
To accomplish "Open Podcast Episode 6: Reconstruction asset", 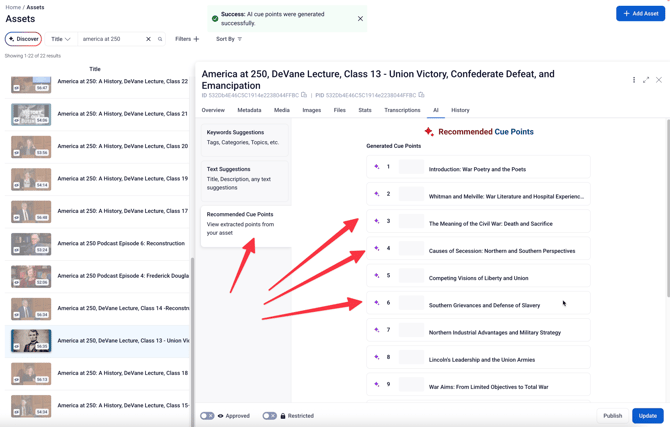I will (x=121, y=243).
